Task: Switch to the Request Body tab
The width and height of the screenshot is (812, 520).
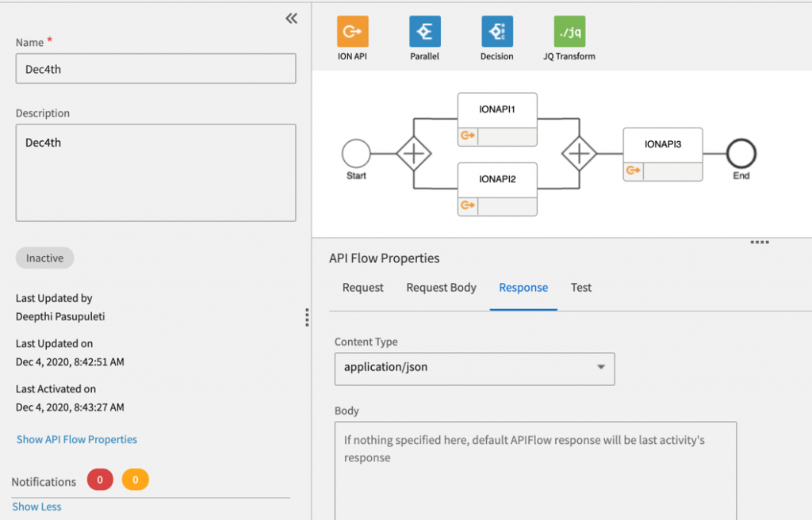Action: [441, 288]
